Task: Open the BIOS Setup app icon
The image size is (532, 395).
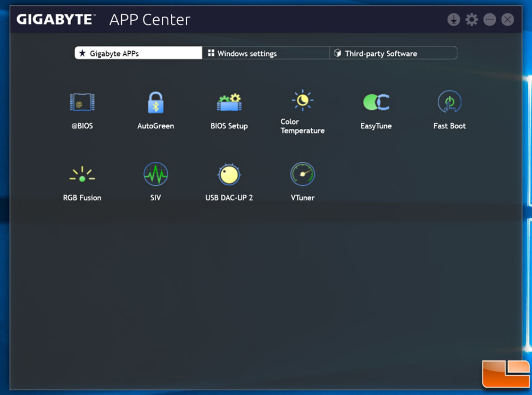Action: click(229, 102)
